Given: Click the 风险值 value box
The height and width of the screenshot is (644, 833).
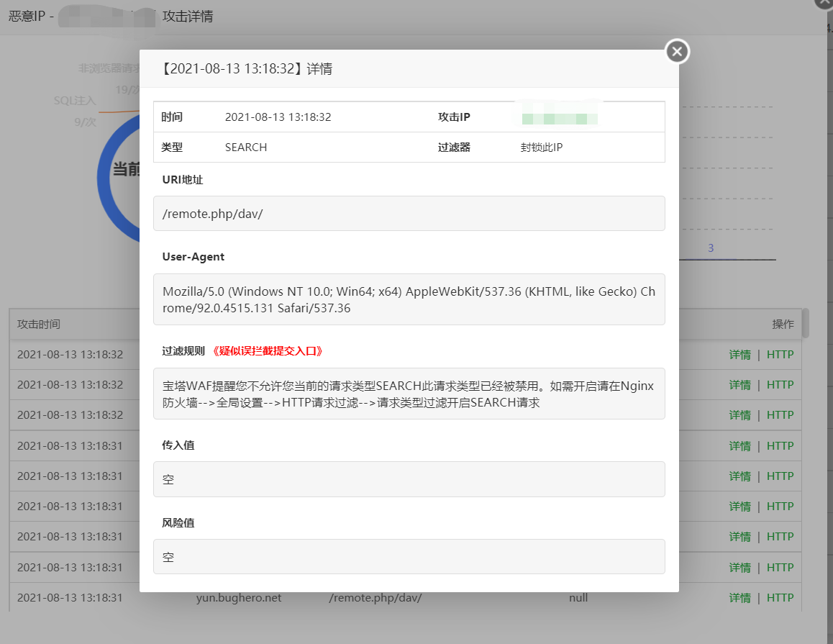Looking at the screenshot, I should click(409, 557).
